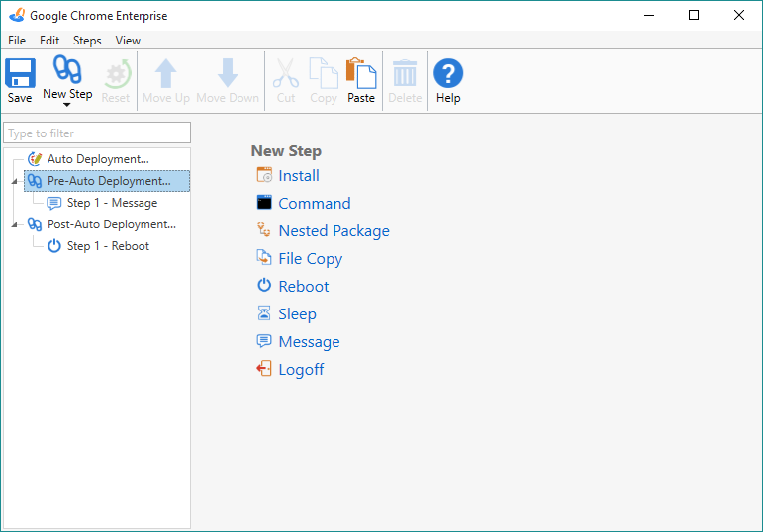Click the Sleep hourglass icon
Image resolution: width=763 pixels, height=532 pixels.
click(x=264, y=312)
